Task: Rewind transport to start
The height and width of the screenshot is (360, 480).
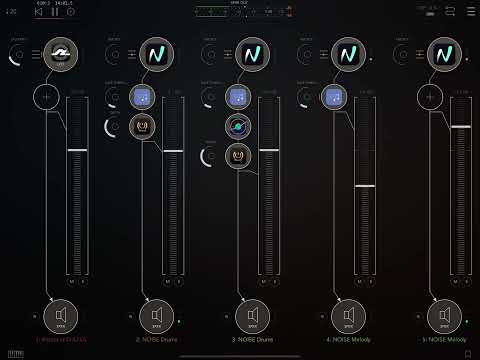Action: (38, 12)
